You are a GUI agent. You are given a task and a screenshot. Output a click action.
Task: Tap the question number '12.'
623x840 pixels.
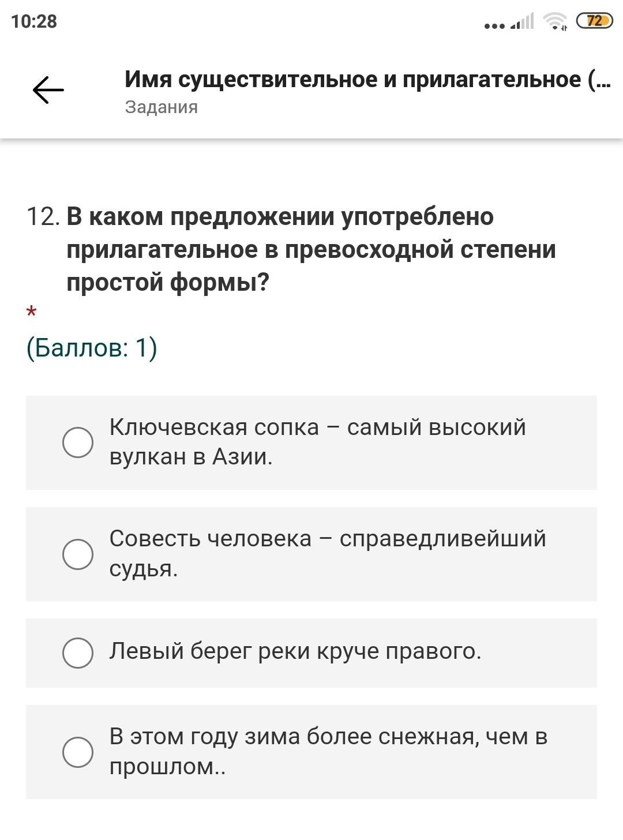pyautogui.click(x=43, y=217)
